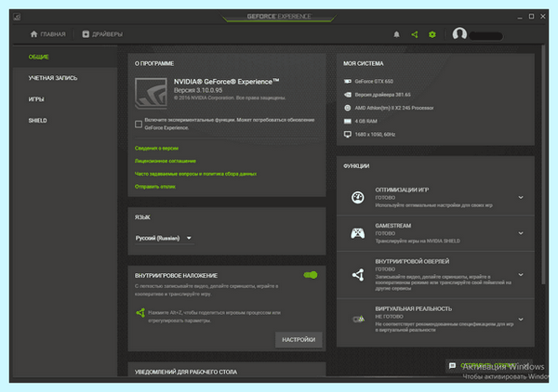Viewport: 558px width, 392px height.
Task: Open the FAQ and data policy link
Action: [x=195, y=174]
